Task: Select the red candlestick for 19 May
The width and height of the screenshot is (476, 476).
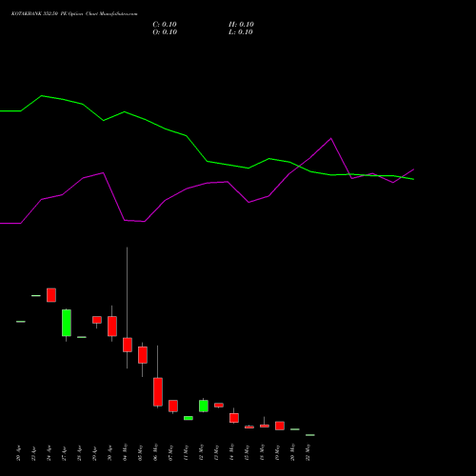Action: click(x=280, y=426)
